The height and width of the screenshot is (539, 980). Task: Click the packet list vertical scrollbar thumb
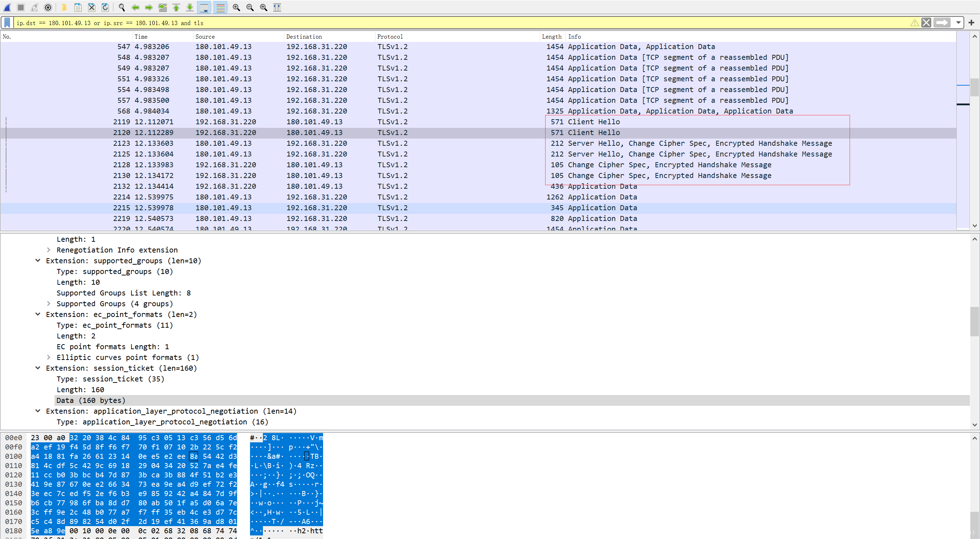point(974,87)
